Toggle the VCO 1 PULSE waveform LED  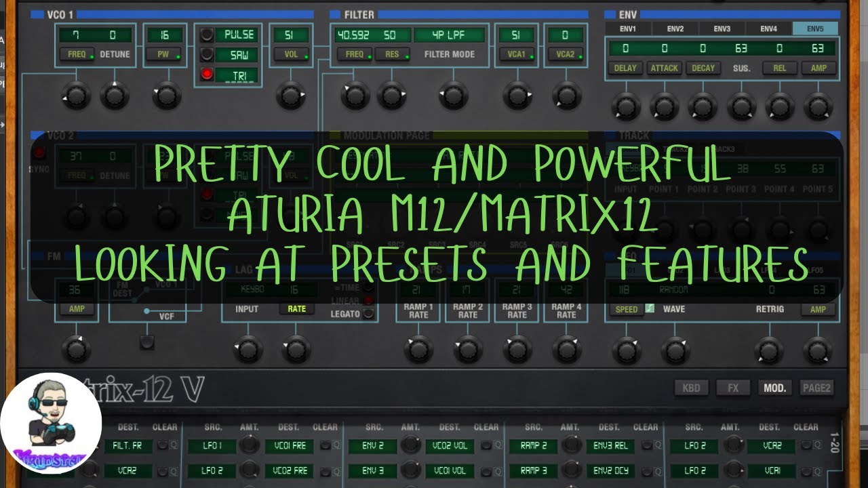206,35
